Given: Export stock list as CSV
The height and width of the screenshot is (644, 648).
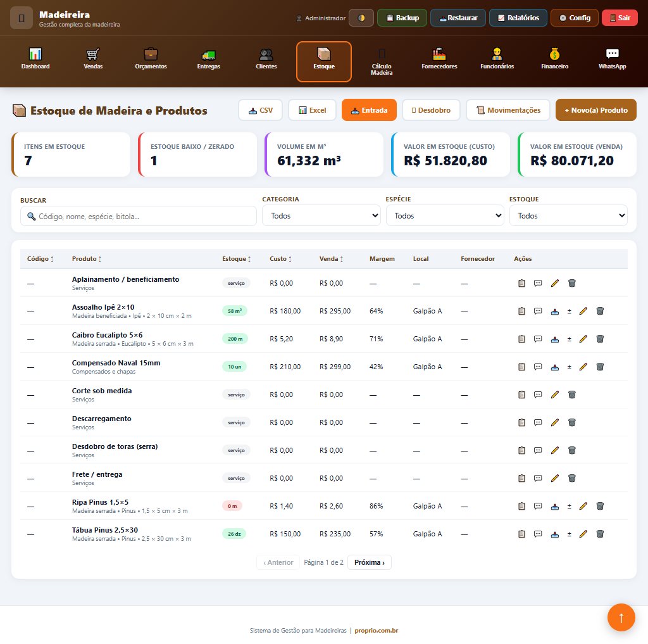Looking at the screenshot, I should 260,110.
